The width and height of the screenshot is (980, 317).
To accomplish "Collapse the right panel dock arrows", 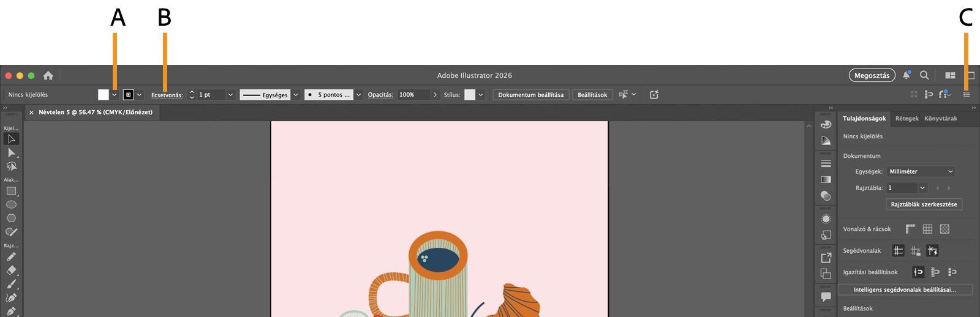I will pos(973,107).
